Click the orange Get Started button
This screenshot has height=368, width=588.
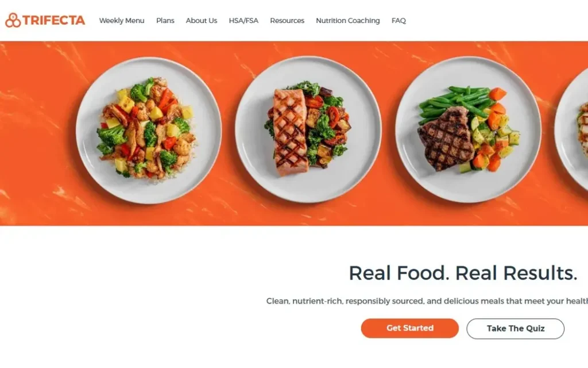point(410,328)
